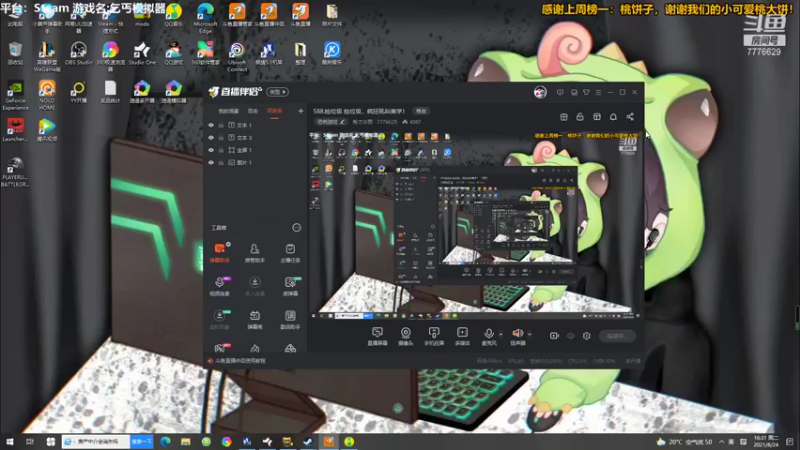Open the skin shirt icon in the title bar
This screenshot has height=450, width=800.
[x=586, y=92]
